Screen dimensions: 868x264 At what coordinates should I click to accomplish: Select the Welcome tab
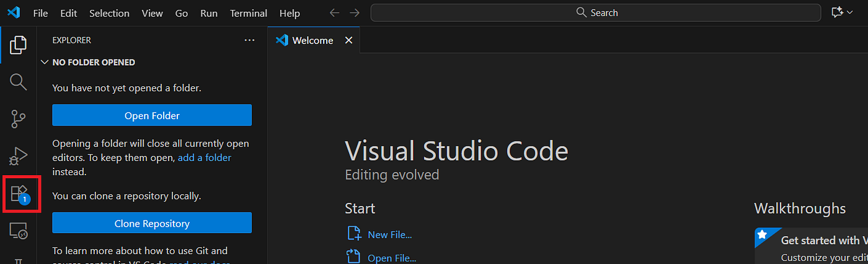point(314,40)
